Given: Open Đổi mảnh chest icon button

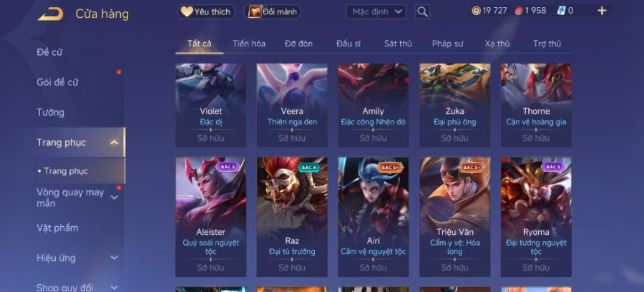Looking at the screenshot, I should [273, 12].
